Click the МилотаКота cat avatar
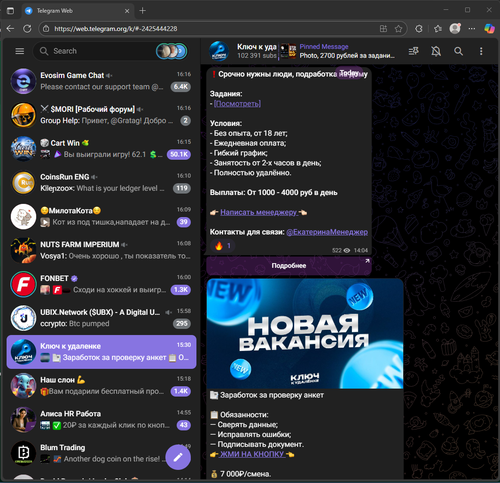 click(23, 217)
